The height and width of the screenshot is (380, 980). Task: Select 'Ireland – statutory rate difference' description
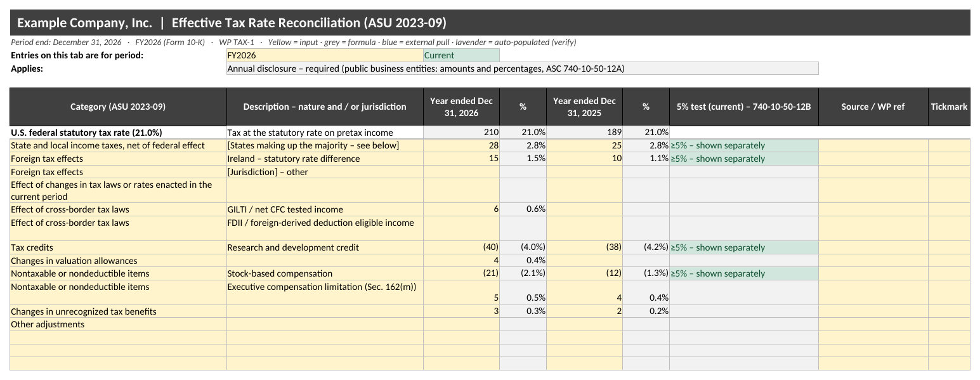coord(325,159)
